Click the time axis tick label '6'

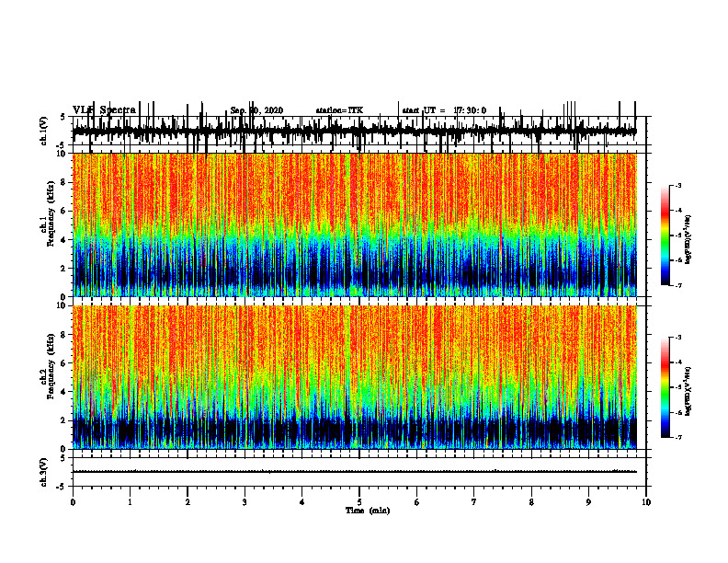click(x=417, y=502)
